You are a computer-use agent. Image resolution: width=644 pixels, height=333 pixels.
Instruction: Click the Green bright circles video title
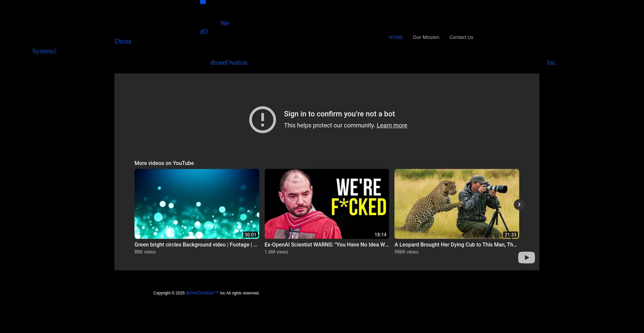click(x=196, y=245)
